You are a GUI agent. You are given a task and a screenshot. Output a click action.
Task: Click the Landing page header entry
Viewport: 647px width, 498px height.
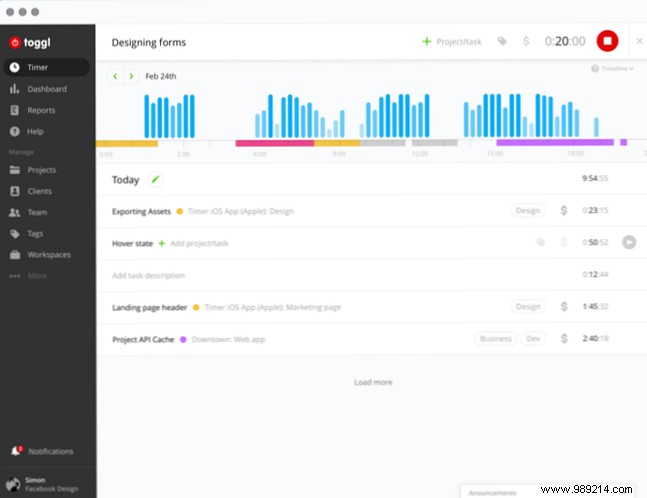coord(149,307)
